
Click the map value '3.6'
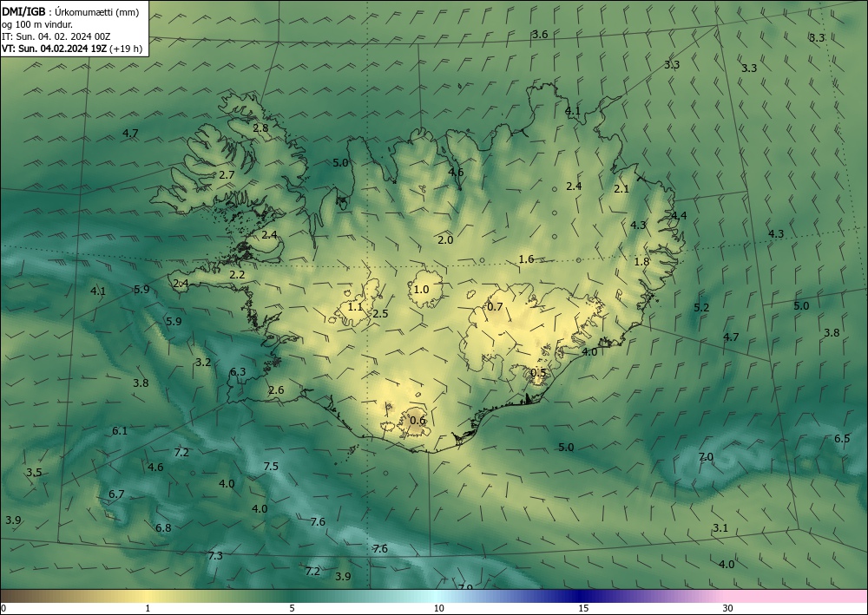540,35
